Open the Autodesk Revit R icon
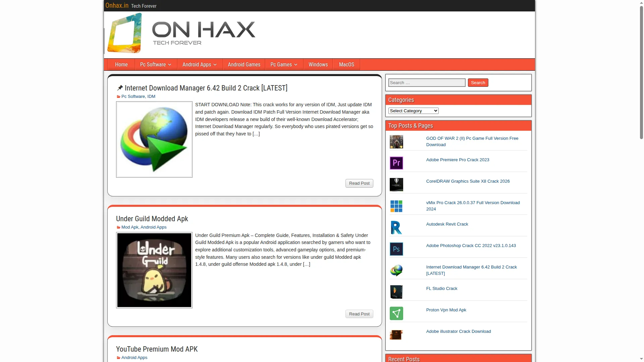The image size is (644, 362). (x=396, y=228)
